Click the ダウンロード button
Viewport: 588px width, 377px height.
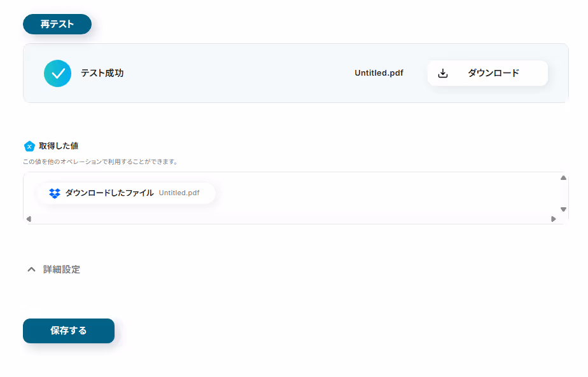[487, 73]
